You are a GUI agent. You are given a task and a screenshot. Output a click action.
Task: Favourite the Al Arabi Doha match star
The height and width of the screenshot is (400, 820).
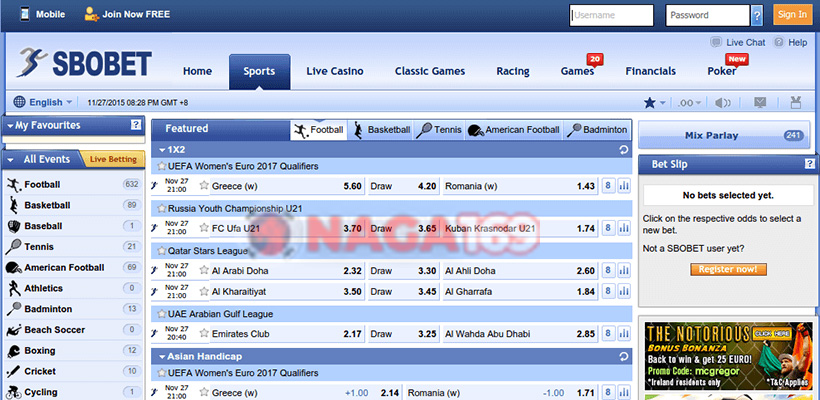(204, 270)
